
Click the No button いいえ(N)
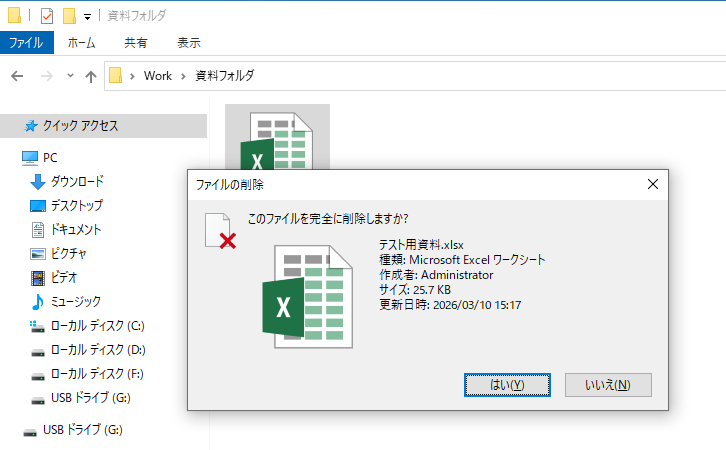point(608,385)
